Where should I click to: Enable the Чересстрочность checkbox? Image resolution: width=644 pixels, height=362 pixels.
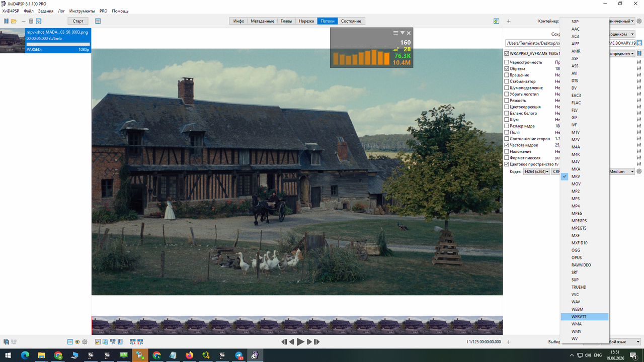pyautogui.click(x=507, y=62)
